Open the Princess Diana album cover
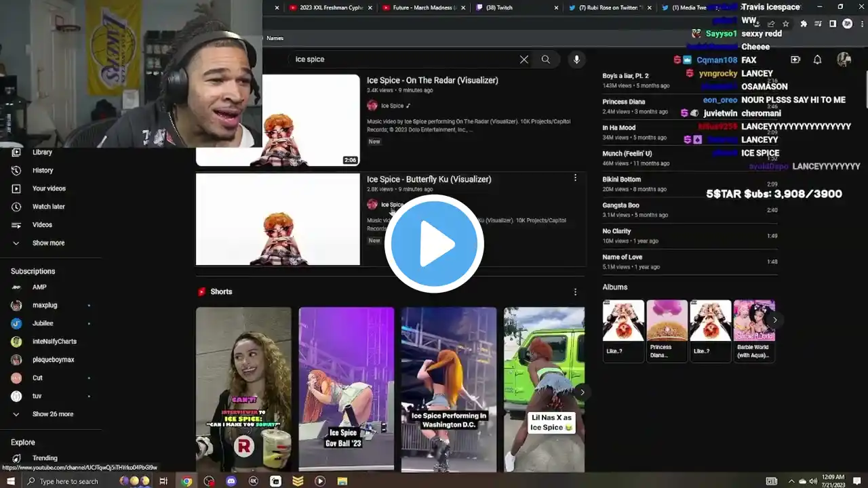The width and height of the screenshot is (868, 488). 667,321
